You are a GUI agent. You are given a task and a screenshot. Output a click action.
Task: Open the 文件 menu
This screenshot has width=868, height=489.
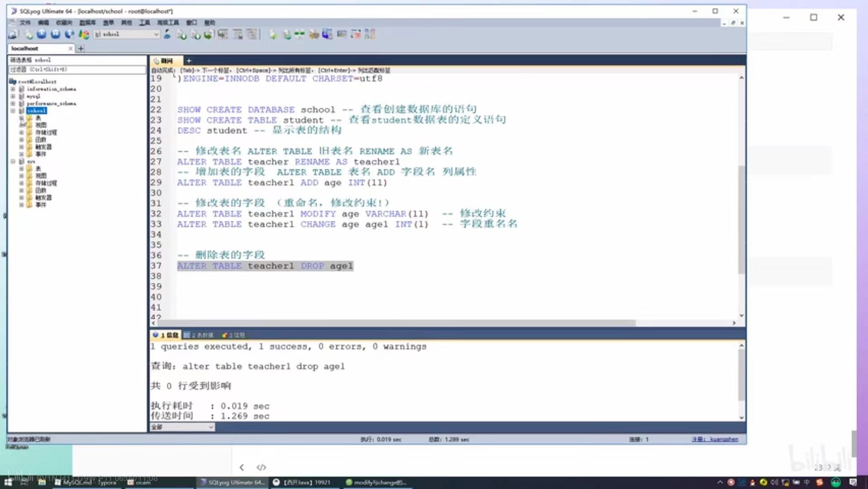click(25, 23)
